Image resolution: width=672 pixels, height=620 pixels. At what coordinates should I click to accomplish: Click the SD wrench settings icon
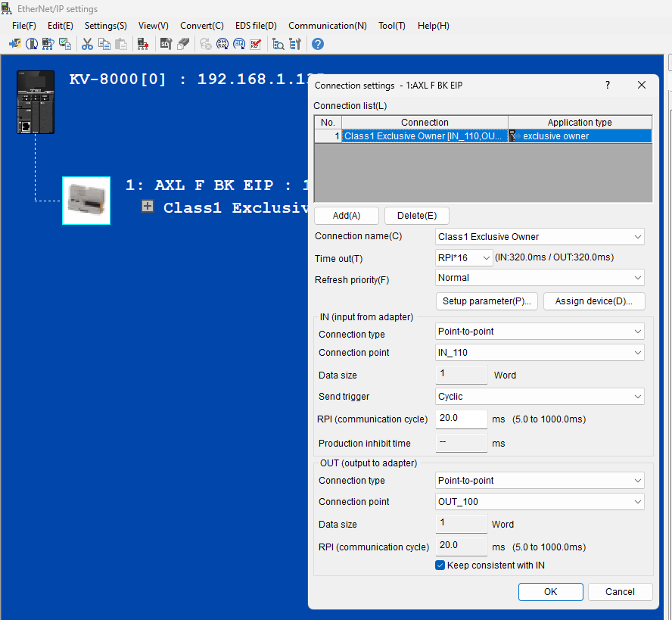click(166, 44)
